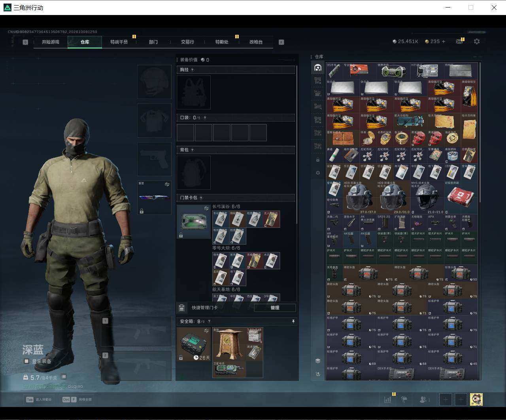This screenshot has height=420, width=506.
Task: Select the wooden shrine item in safe box
Action: [x=229, y=344]
